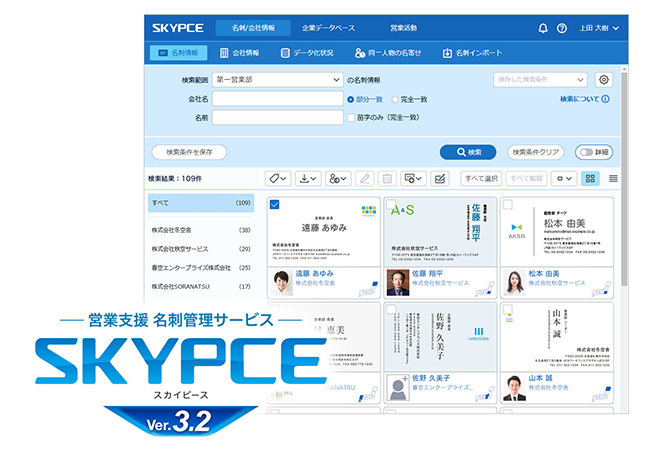650x450 pixels.
Task: Open the 同一人物の名寄せ sub tab
Action: pyautogui.click(x=388, y=53)
